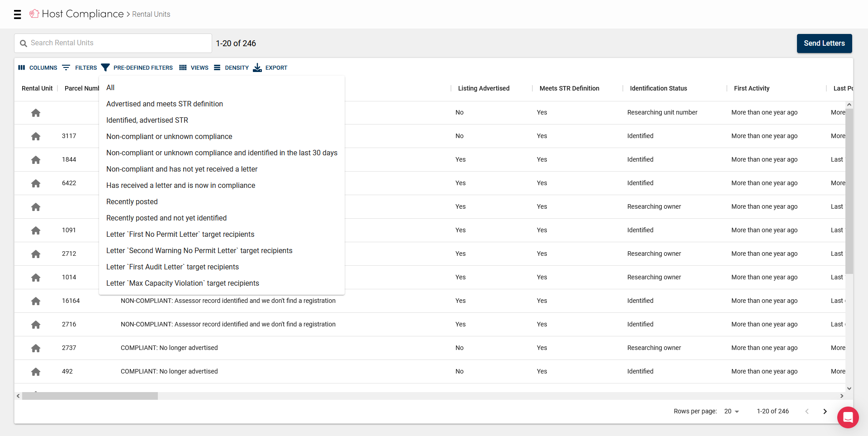This screenshot has width=868, height=436.
Task: Open house icon for parcel 6422
Action: 36,183
